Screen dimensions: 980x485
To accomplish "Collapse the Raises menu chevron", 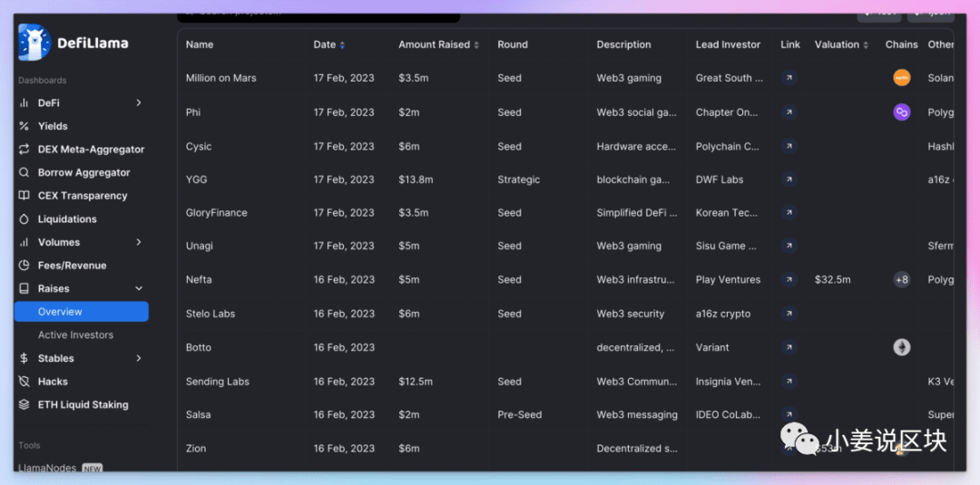I will pyautogui.click(x=139, y=288).
